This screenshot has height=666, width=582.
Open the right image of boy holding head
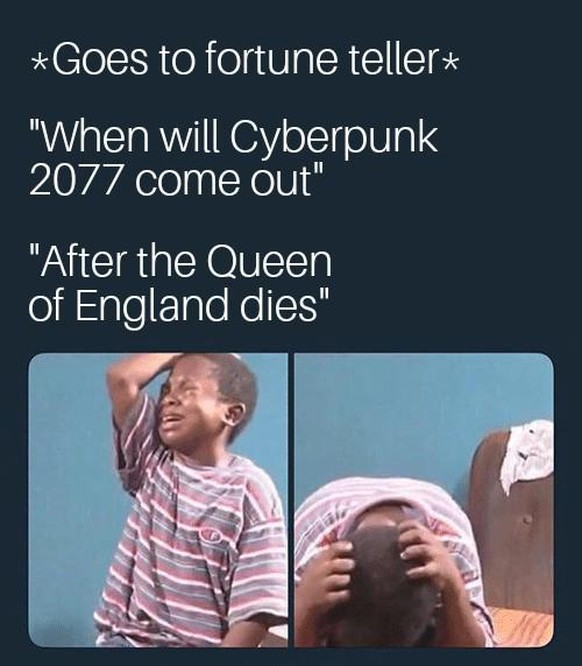coord(424,500)
